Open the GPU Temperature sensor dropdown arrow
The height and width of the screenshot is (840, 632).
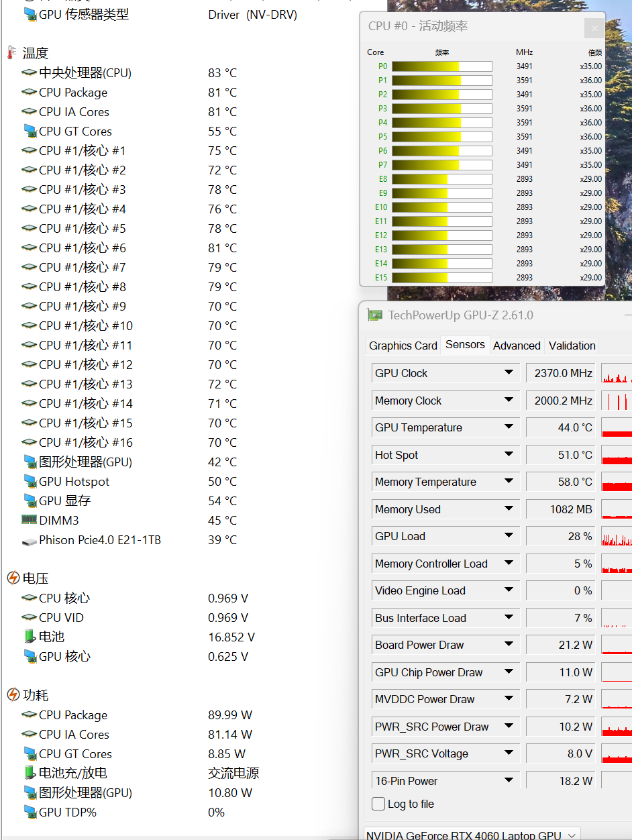[x=509, y=427]
